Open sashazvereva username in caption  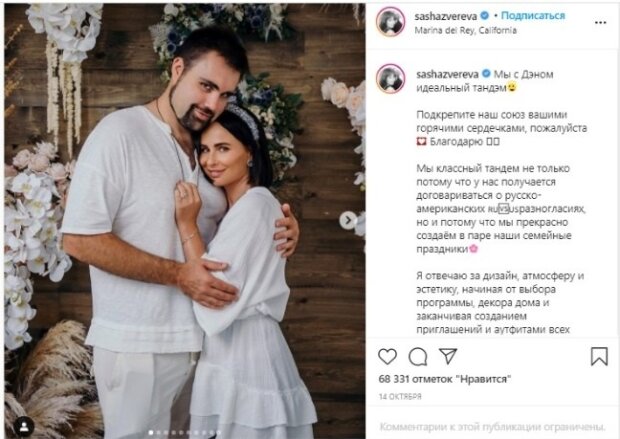pos(447,74)
